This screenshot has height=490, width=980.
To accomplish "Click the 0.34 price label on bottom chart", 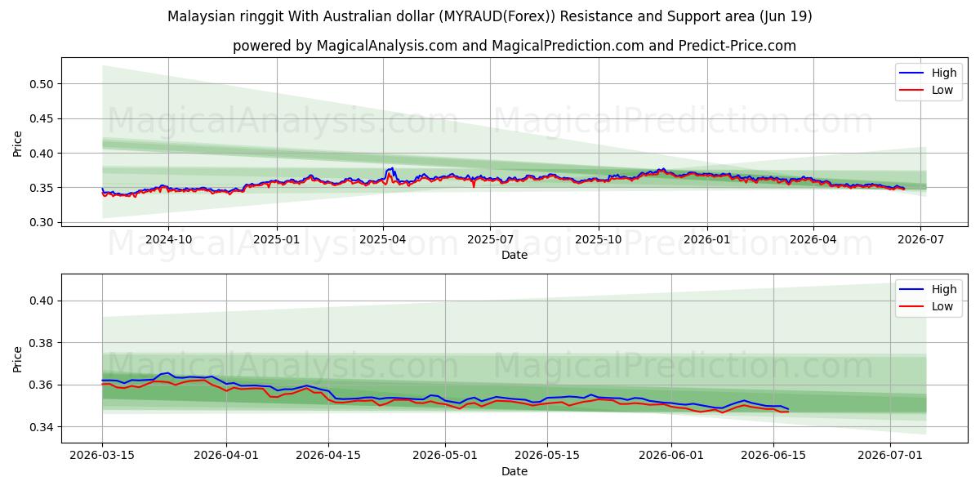I will pos(43,427).
